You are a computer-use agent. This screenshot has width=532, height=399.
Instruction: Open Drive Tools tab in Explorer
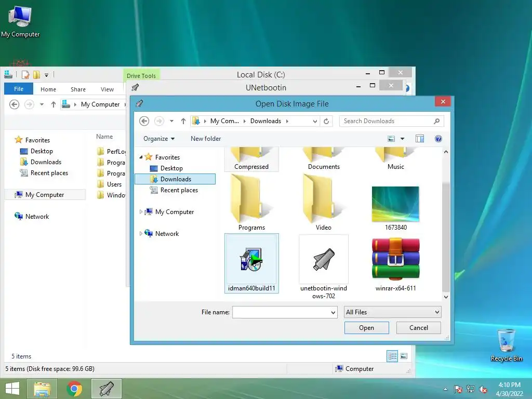click(x=141, y=75)
